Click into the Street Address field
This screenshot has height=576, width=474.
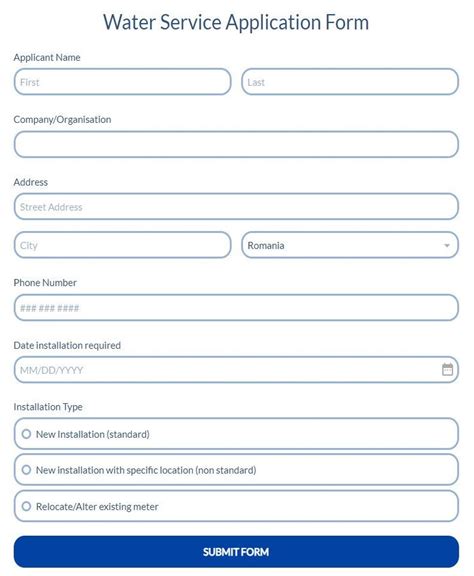coord(236,206)
